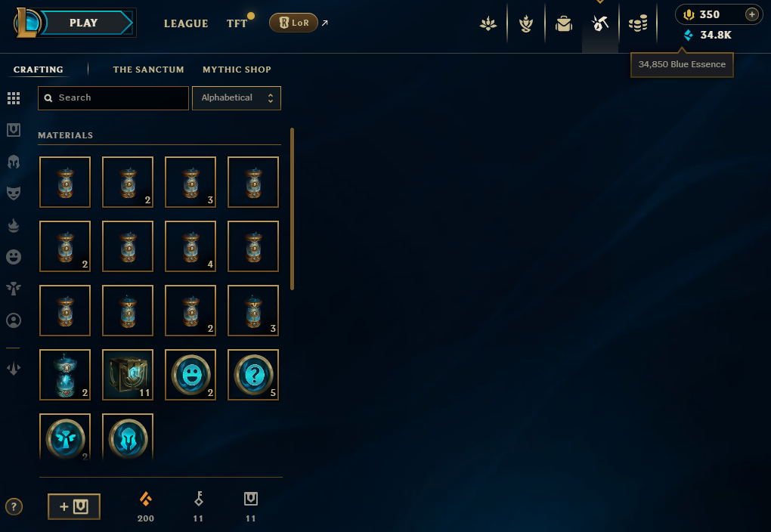
Task: Open the Collection backpack icon
Action: pyautogui.click(x=563, y=23)
